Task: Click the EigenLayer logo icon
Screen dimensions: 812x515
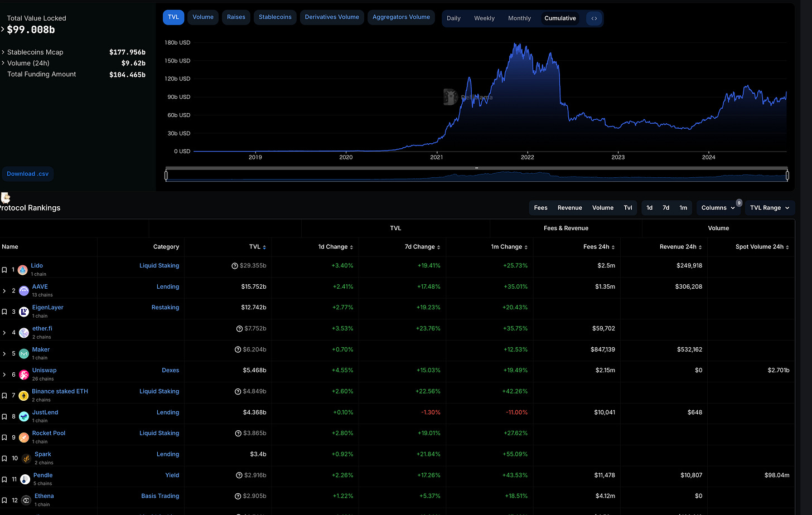Action: (24, 312)
